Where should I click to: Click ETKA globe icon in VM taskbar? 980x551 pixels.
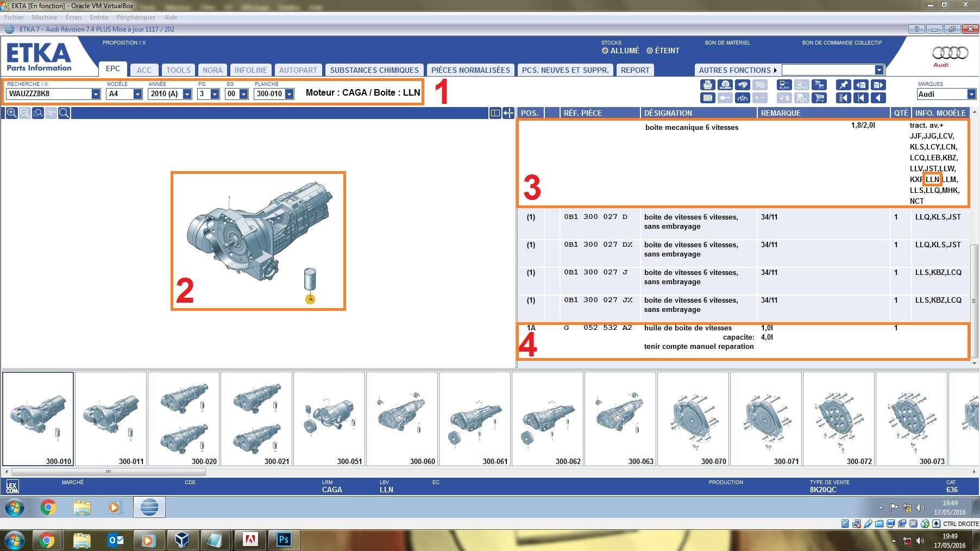149,508
